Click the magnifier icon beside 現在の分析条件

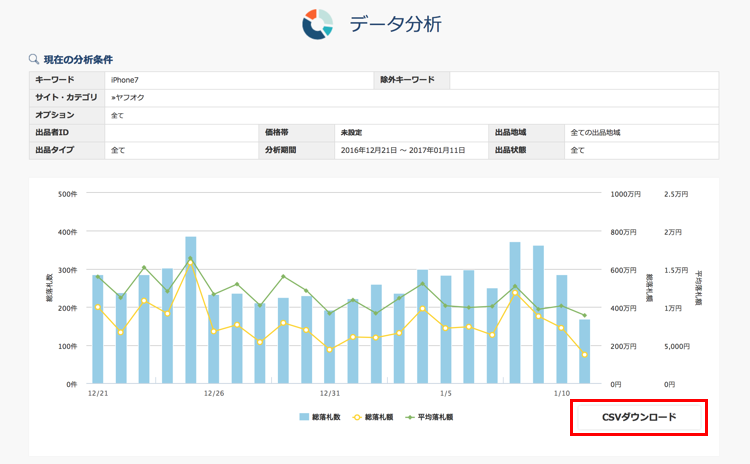tap(34, 59)
